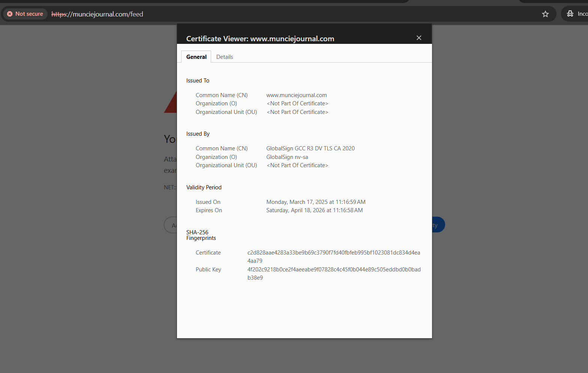Click the outlined button at the dialog's left edge

[171, 225]
